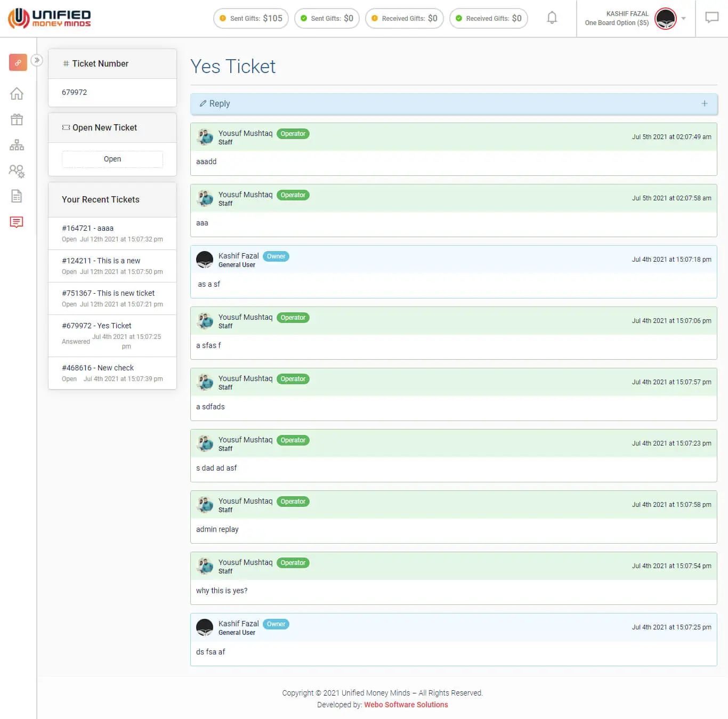Open the chat messages icon in header

click(711, 18)
